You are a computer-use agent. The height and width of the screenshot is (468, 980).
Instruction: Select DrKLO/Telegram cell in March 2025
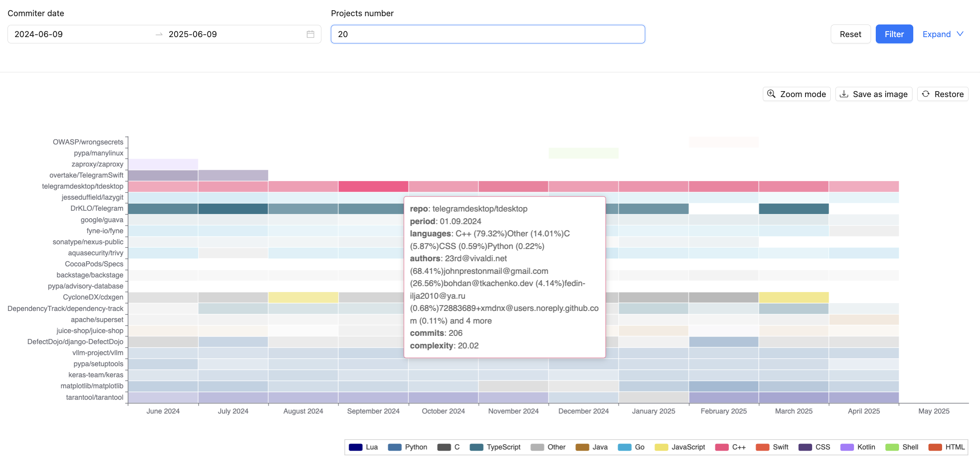tap(794, 208)
